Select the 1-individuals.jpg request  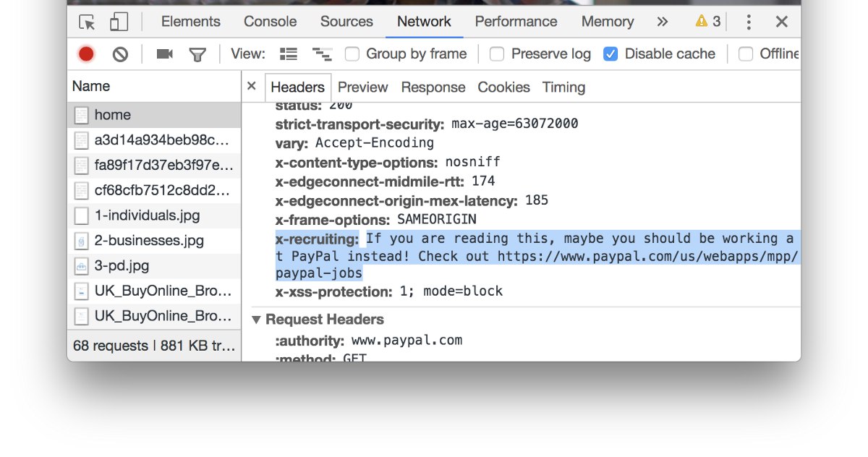147,215
